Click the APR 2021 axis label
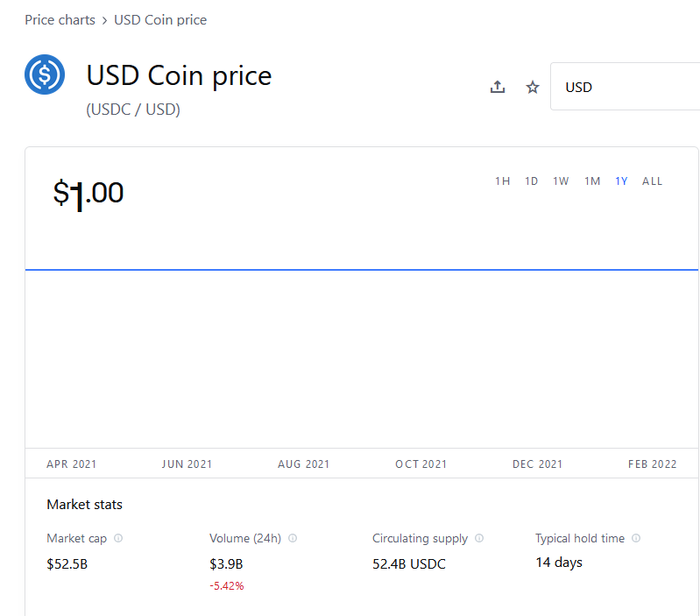Image resolution: width=700 pixels, height=616 pixels. 72,464
